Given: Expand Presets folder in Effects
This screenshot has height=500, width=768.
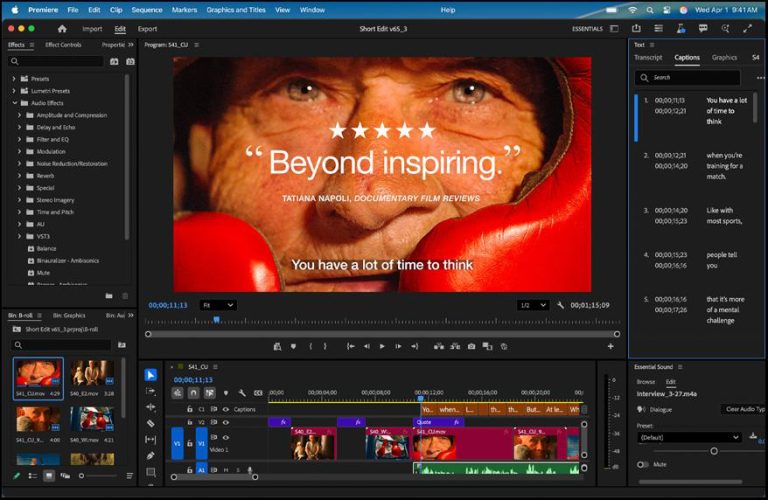Looking at the screenshot, I should pyautogui.click(x=14, y=79).
